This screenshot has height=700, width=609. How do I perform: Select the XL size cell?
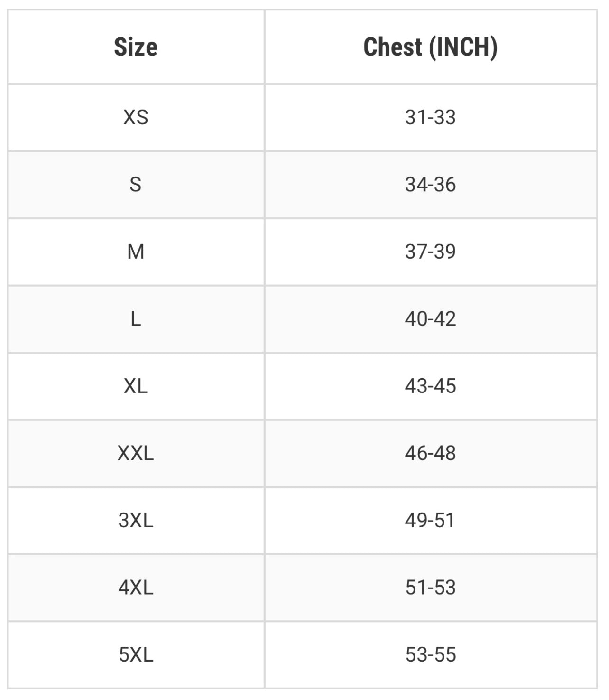pos(136,386)
